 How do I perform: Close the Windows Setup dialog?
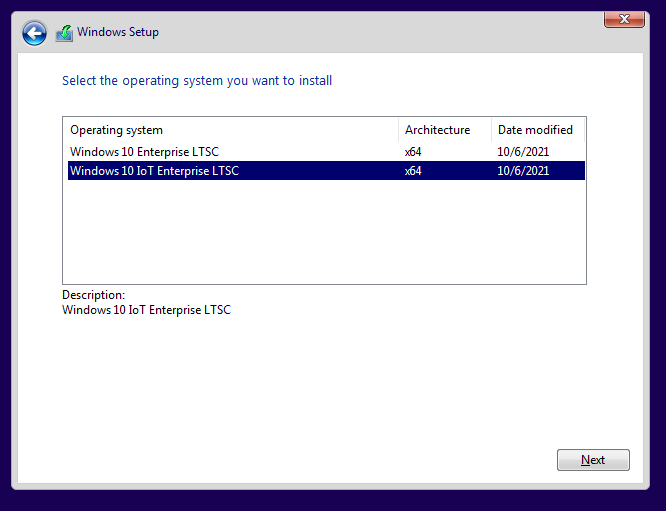coord(624,20)
